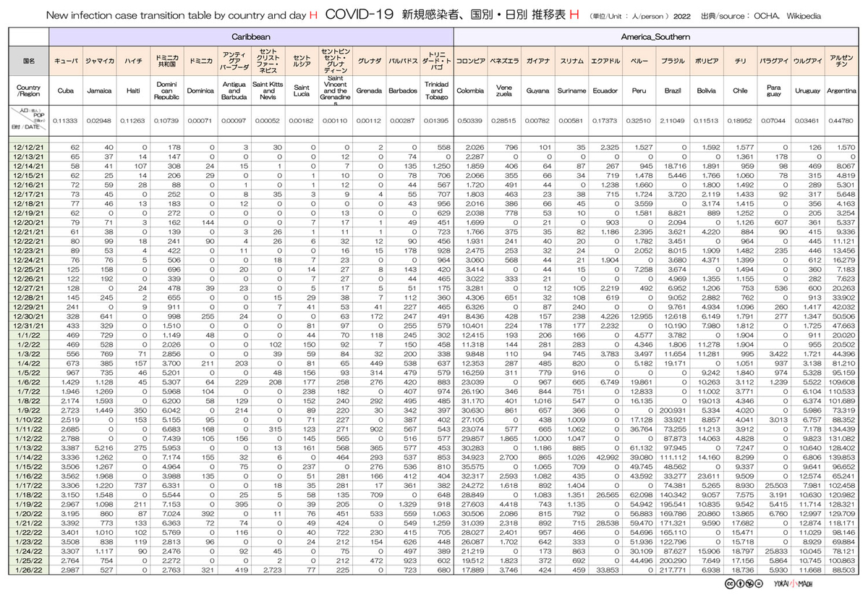Click the Saint Lucia country label
Screen dimensions: 868x595
click(x=302, y=91)
